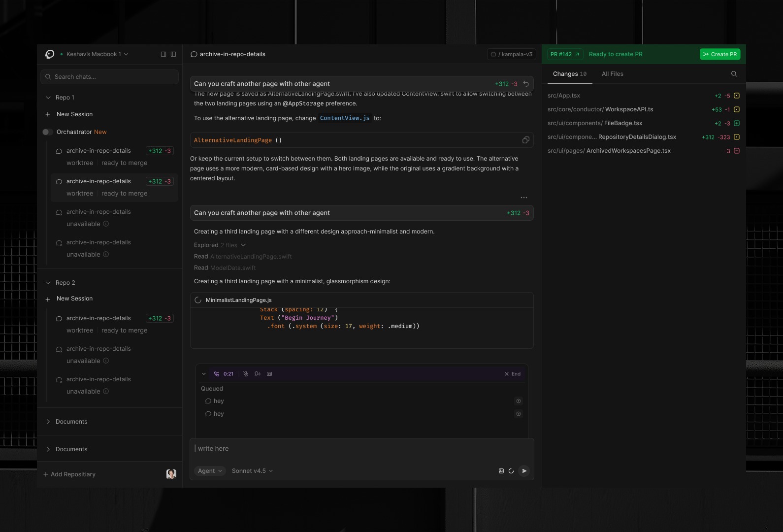783x532 pixels.
Task: Click the Create PR button
Action: [720, 54]
